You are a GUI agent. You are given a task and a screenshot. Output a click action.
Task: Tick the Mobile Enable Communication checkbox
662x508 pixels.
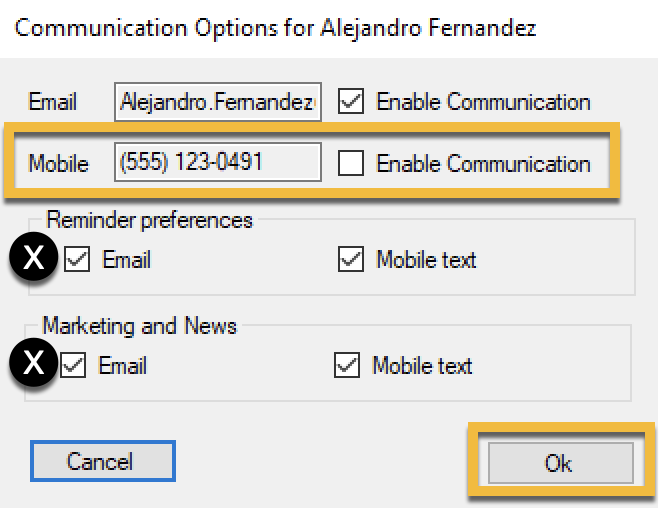point(351,163)
